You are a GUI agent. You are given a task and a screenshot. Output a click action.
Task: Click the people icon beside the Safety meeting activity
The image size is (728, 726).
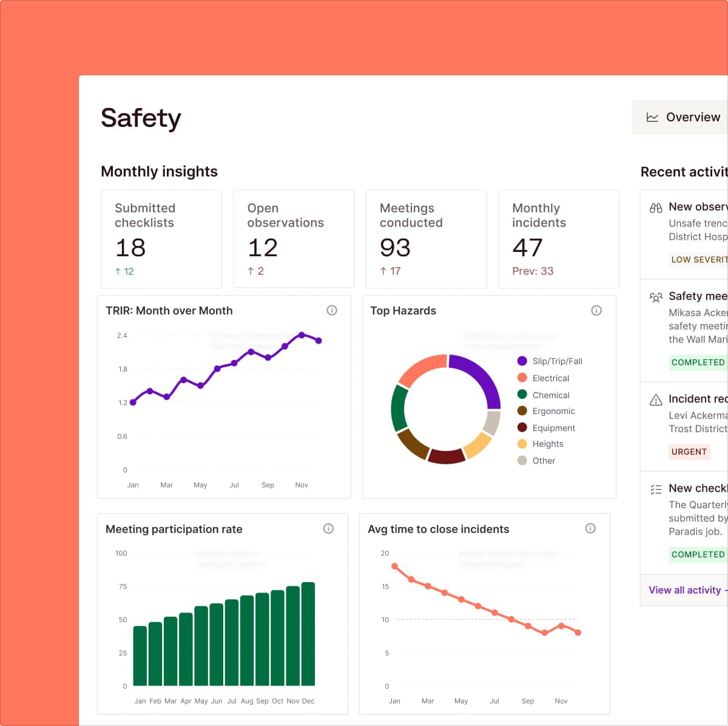pyautogui.click(x=656, y=297)
